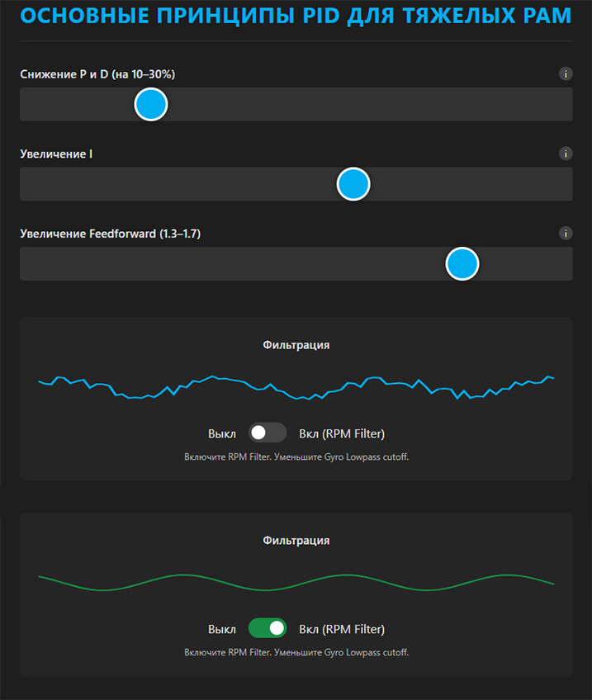Click the Gyro Lowpass hint text under the green toggle
Viewport: 592px width, 700px height.
tap(296, 652)
